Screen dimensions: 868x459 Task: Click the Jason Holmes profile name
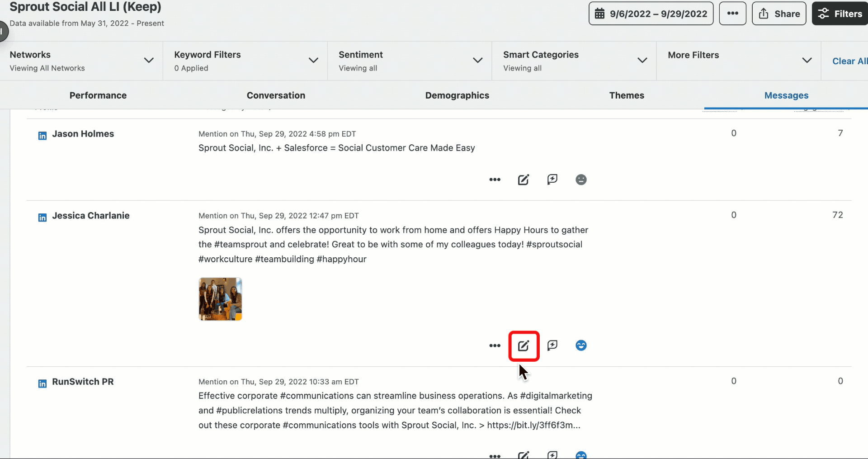click(x=83, y=134)
